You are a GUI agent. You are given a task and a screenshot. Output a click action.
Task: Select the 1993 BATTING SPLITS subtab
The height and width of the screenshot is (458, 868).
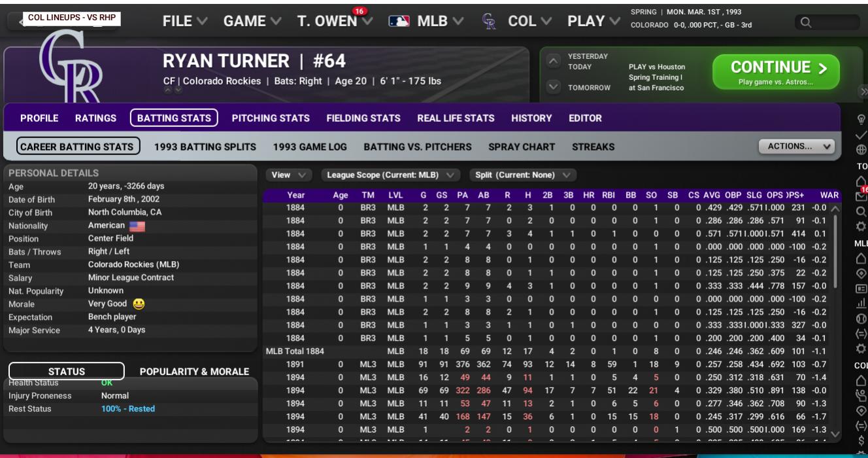pyautogui.click(x=205, y=147)
